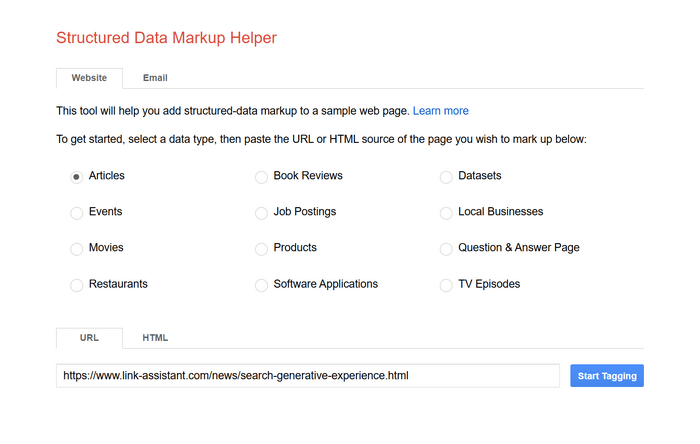Open the Website tab
Viewport: 700px width, 444px height.
point(89,78)
